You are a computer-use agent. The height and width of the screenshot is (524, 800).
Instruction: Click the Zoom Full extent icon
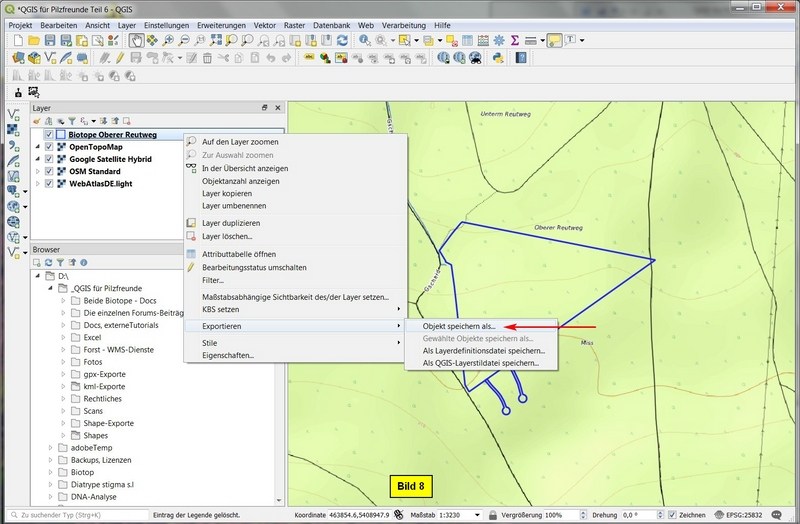216,40
